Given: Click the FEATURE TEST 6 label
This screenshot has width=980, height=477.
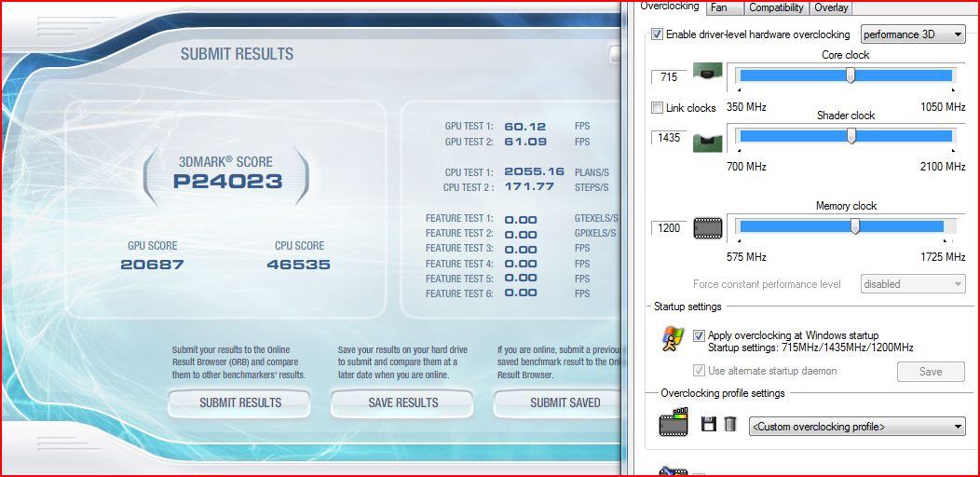Looking at the screenshot, I should coord(459,293).
